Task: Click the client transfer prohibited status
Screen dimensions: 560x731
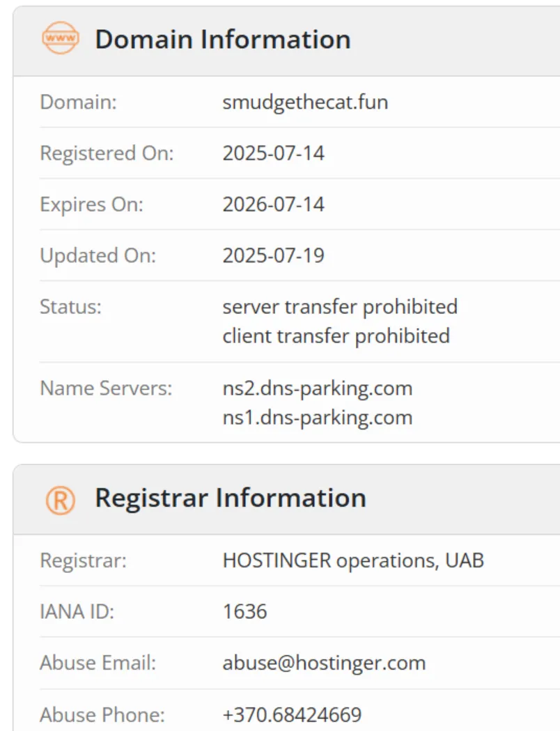Action: coord(336,336)
